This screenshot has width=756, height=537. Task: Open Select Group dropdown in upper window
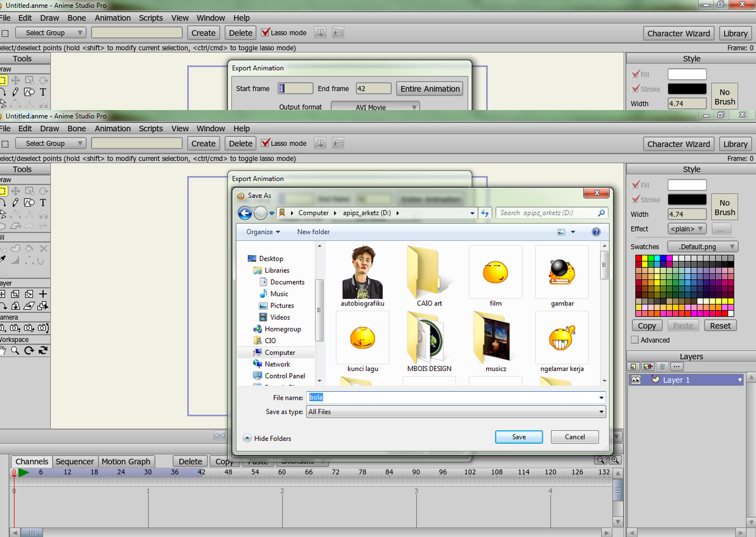(x=51, y=32)
